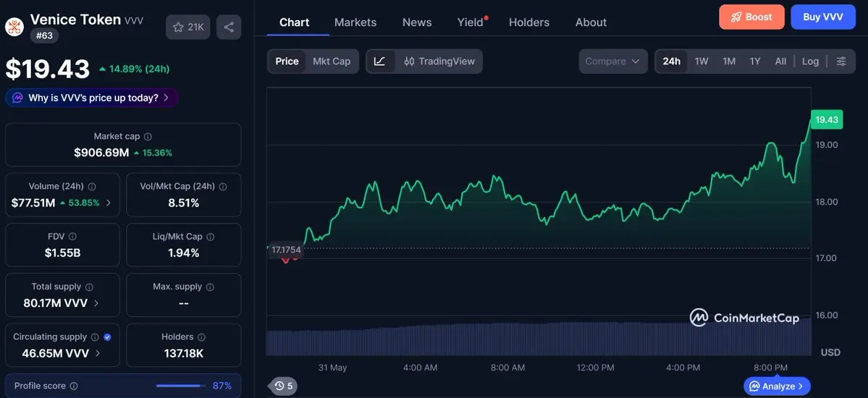Click verified badge beside Circulating supply
868x398 pixels.
coord(107,337)
